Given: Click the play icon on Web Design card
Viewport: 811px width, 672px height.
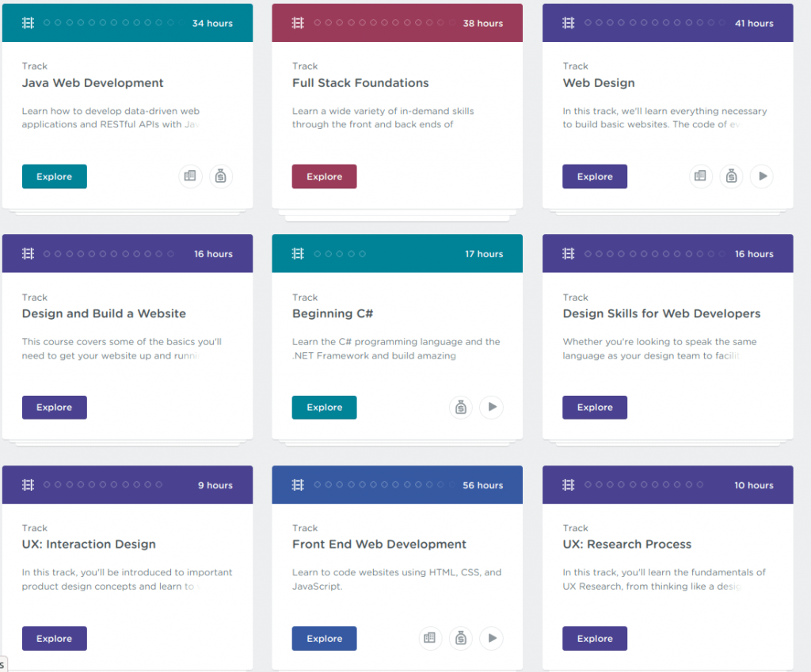Looking at the screenshot, I should pyautogui.click(x=762, y=177).
